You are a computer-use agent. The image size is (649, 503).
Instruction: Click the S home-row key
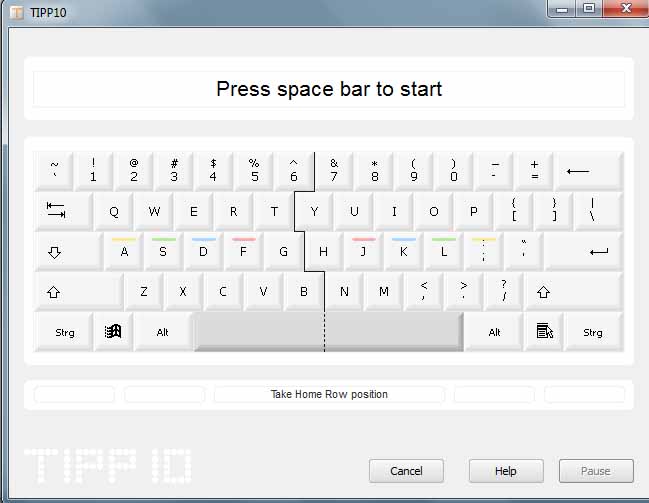pyautogui.click(x=163, y=251)
